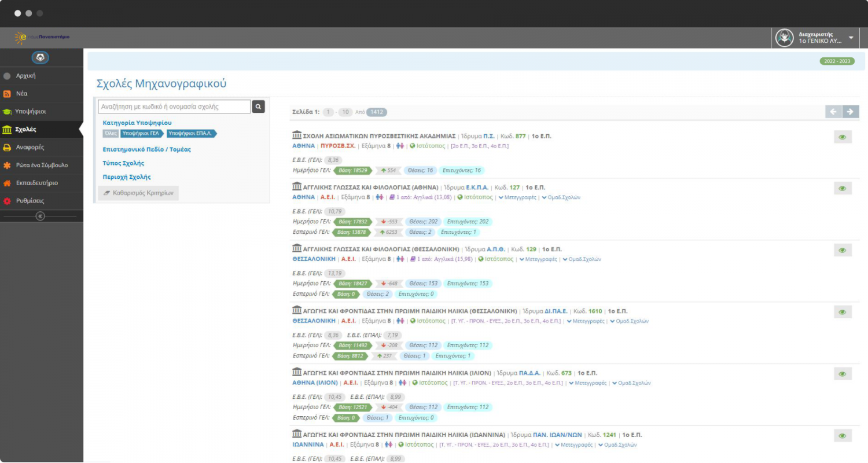
Task: Click the ΠΑ.Δ.Α. institution link
Action: [531, 373]
